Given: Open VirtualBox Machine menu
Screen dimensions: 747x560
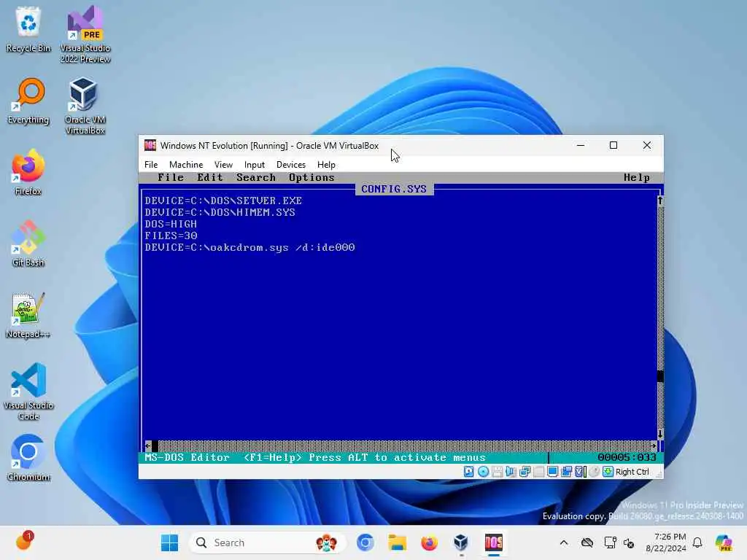Looking at the screenshot, I should click(x=186, y=164).
